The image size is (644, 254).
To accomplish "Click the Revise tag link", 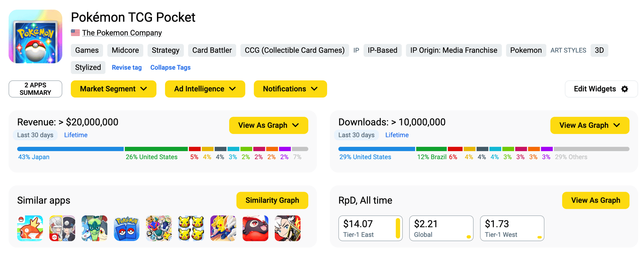I will [x=127, y=67].
